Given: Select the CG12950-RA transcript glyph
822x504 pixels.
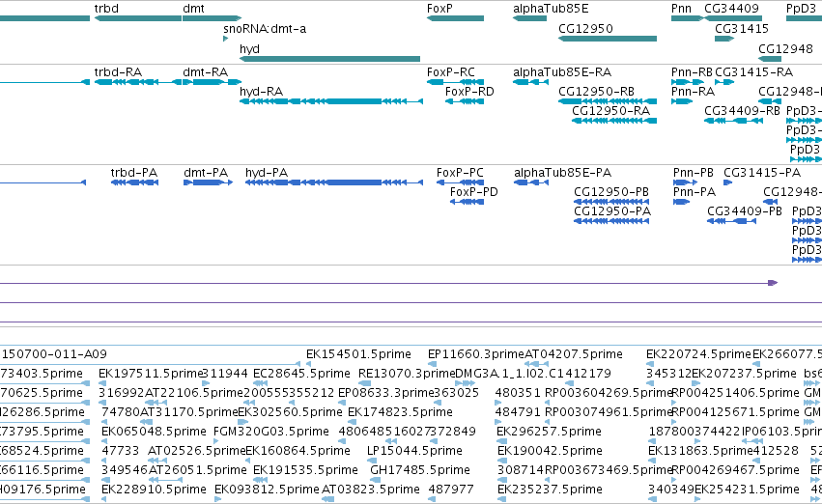Looking at the screenshot, I should 614,121.
